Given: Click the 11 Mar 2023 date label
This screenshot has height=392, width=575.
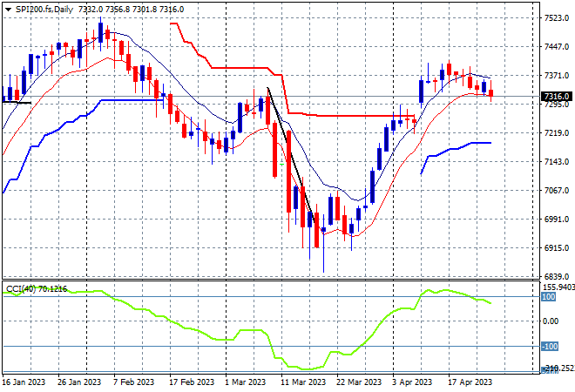Looking at the screenshot, I should [x=303, y=382].
